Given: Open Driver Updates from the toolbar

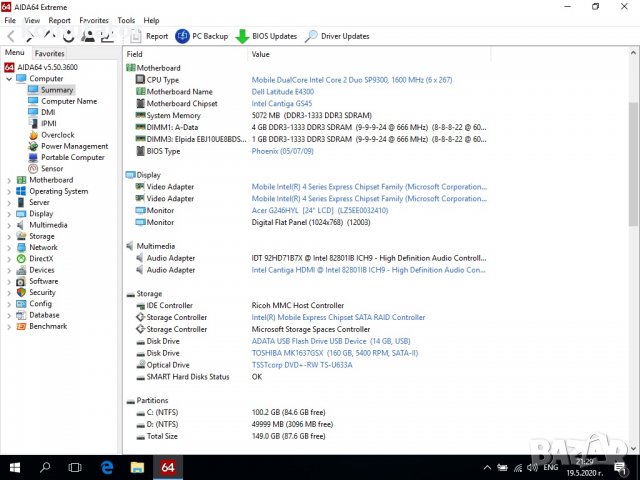Looking at the screenshot, I should click(337, 36).
